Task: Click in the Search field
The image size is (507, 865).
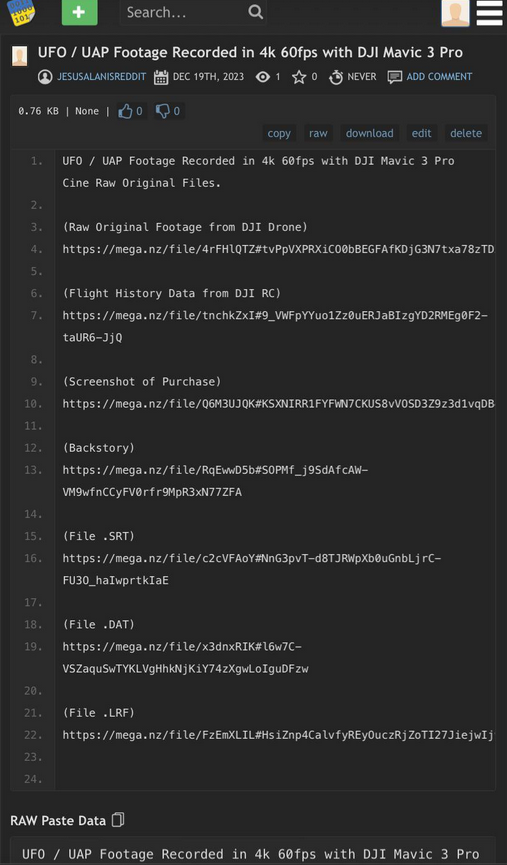Action: tap(185, 12)
